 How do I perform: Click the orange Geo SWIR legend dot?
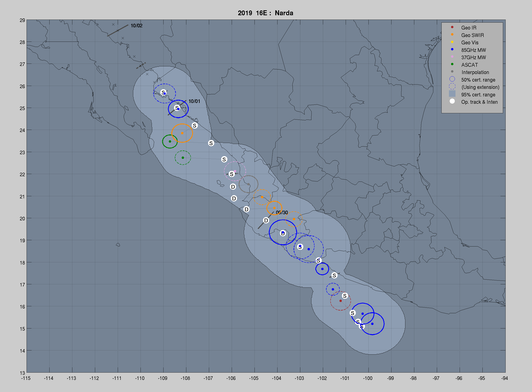452,35
